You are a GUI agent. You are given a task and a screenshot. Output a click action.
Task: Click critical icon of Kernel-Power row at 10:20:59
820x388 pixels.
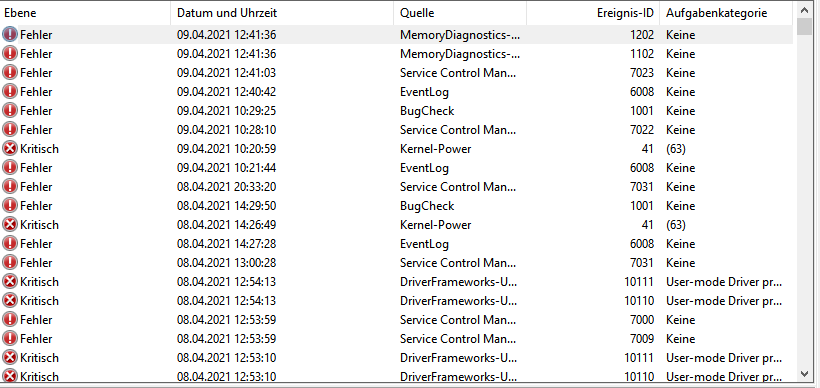pyautogui.click(x=9, y=149)
